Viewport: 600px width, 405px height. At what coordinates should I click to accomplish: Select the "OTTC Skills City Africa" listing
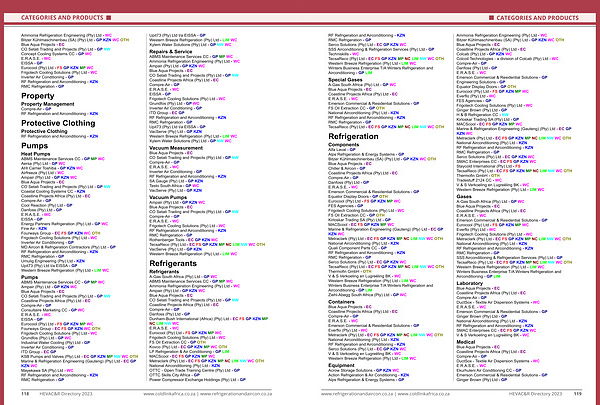(175, 375)
